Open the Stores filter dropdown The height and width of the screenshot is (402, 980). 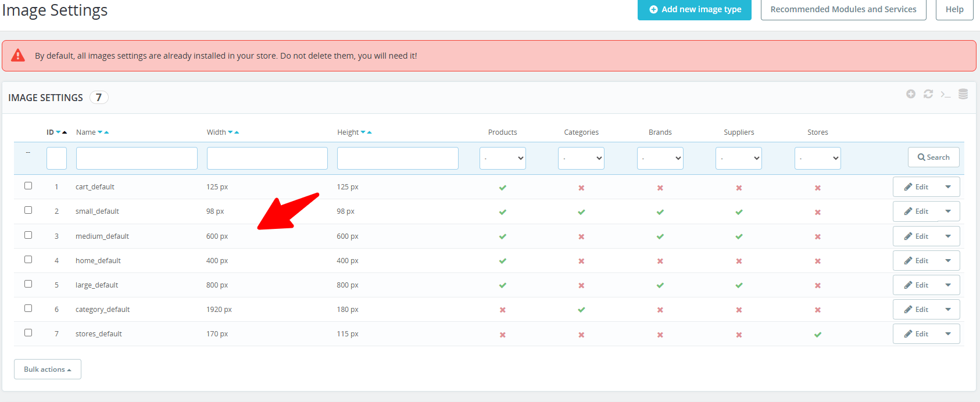click(x=818, y=158)
